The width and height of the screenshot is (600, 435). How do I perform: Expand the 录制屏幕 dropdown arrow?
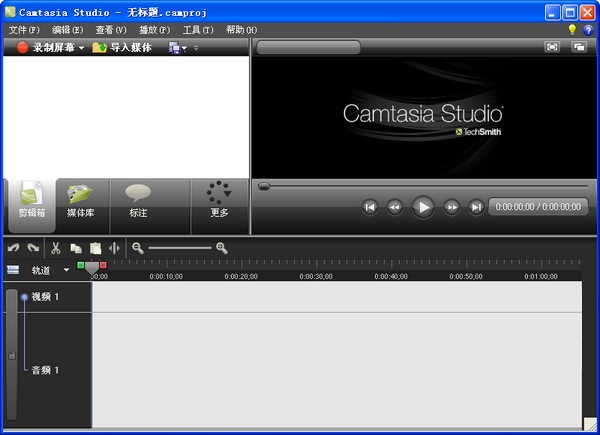point(82,48)
